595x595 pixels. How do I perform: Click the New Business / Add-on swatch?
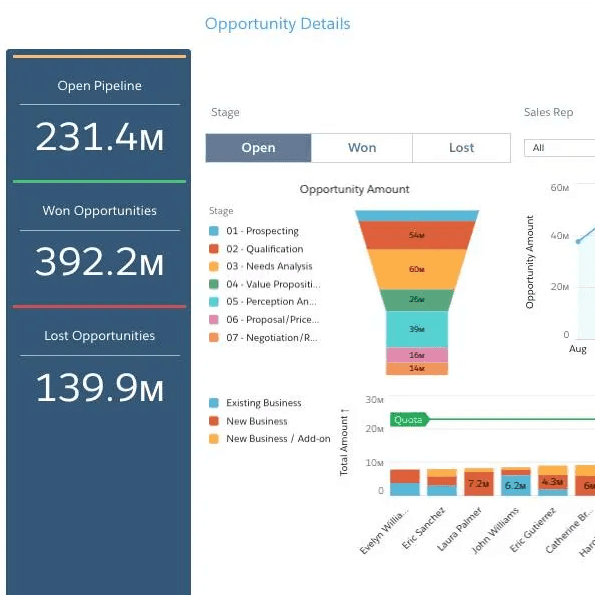[x=214, y=439]
